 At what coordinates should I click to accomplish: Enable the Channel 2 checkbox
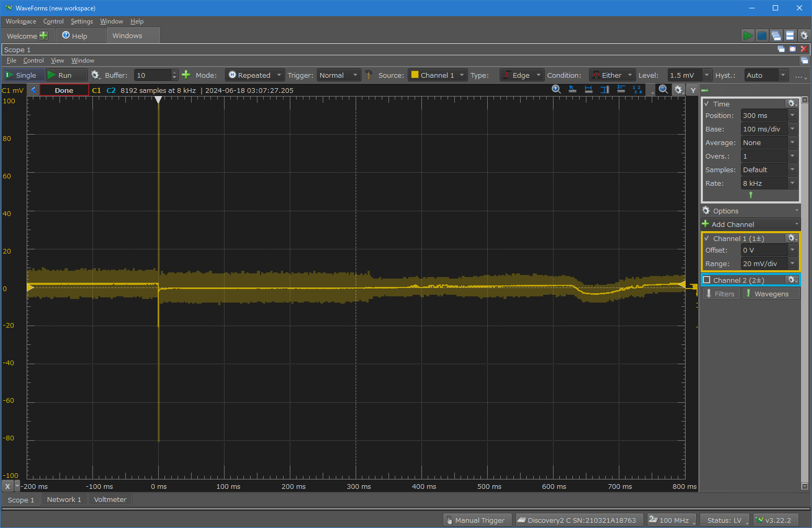pyautogui.click(x=707, y=280)
